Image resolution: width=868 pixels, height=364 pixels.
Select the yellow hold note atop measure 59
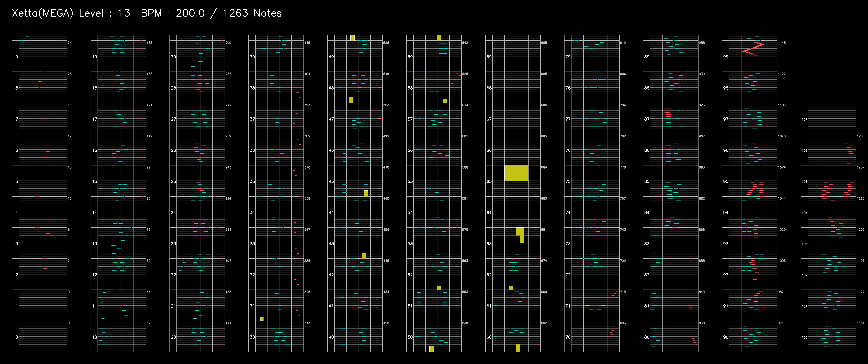point(439,38)
